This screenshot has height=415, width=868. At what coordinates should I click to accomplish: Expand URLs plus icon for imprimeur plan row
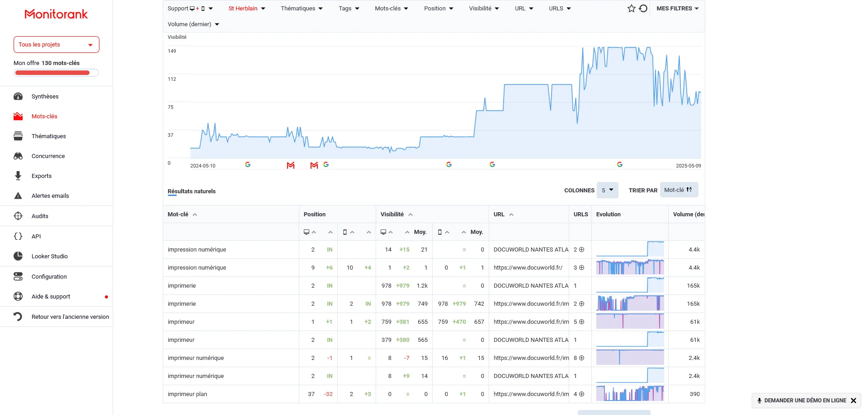[x=582, y=394]
